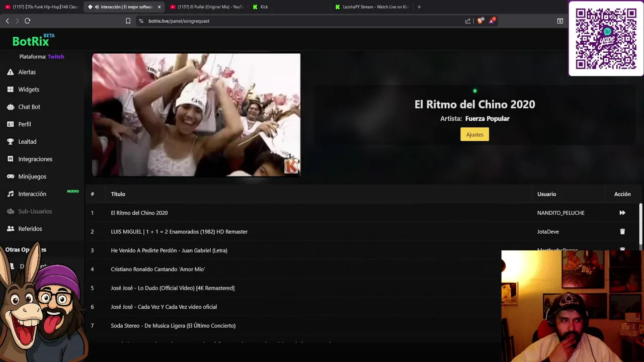This screenshot has width=644, height=362.
Task: Open a new browser tab
Action: click(419, 7)
